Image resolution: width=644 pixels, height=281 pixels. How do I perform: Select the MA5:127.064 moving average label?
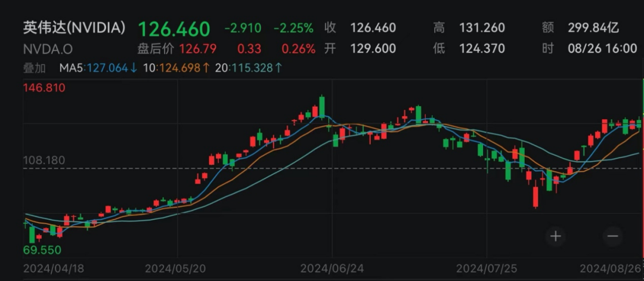(x=98, y=68)
